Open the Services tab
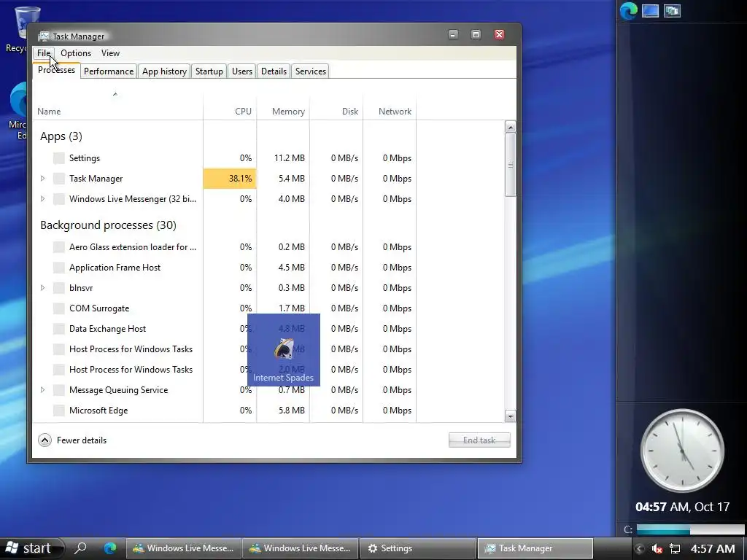Screen dimensions: 747x560 (x=311, y=71)
